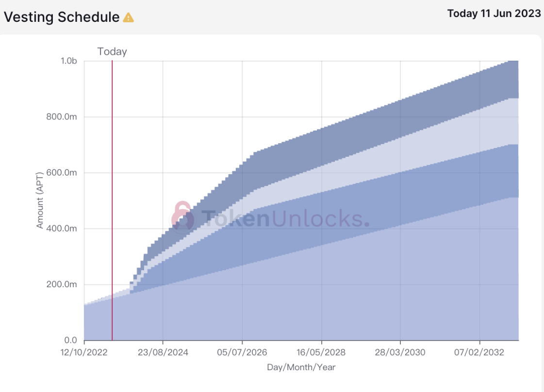Viewport: 544px width, 392px height.
Task: Click the Day/Month/Year axis title
Action: [301, 367]
